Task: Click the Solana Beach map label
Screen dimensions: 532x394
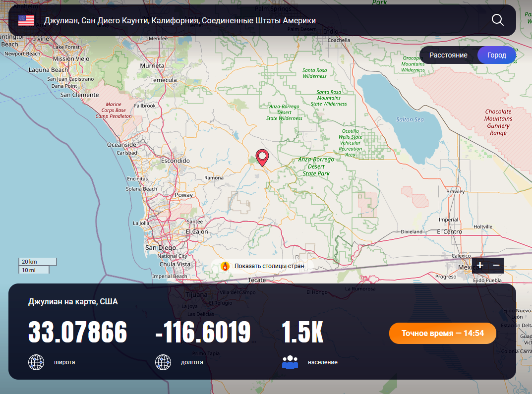Action: pyautogui.click(x=141, y=188)
